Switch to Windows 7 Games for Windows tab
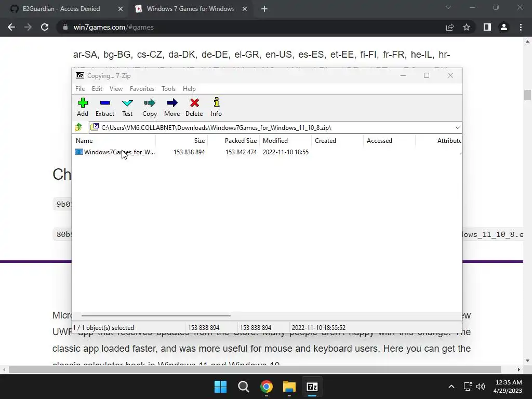 (x=190, y=9)
